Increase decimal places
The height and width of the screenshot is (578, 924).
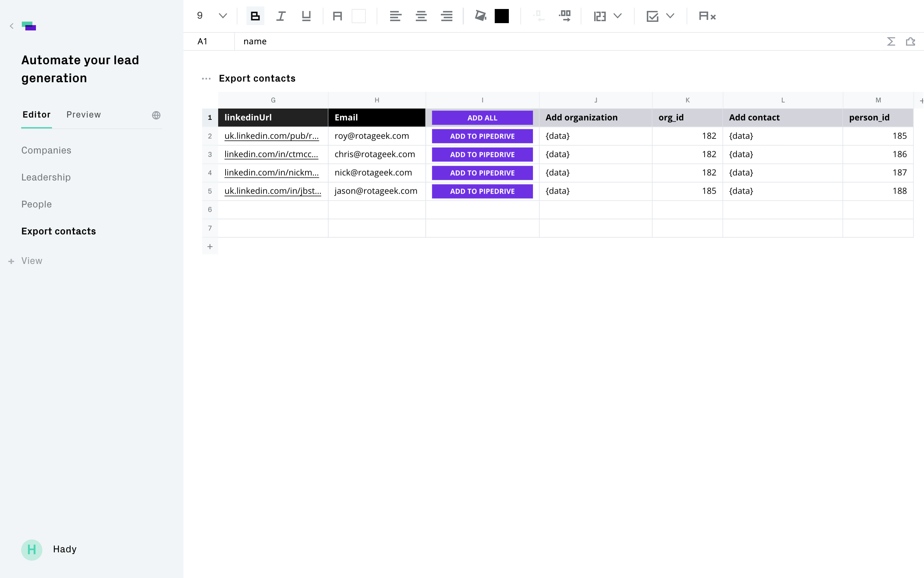pos(564,16)
